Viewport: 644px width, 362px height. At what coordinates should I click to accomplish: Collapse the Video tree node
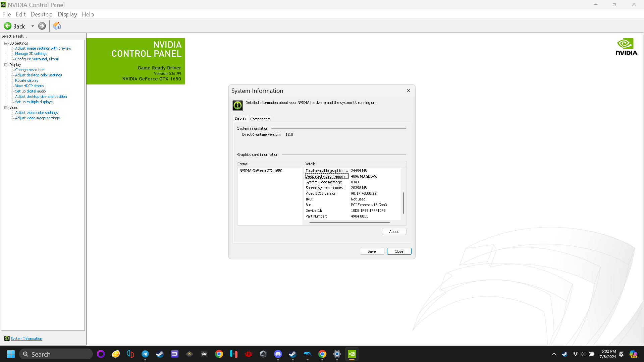pyautogui.click(x=6, y=108)
